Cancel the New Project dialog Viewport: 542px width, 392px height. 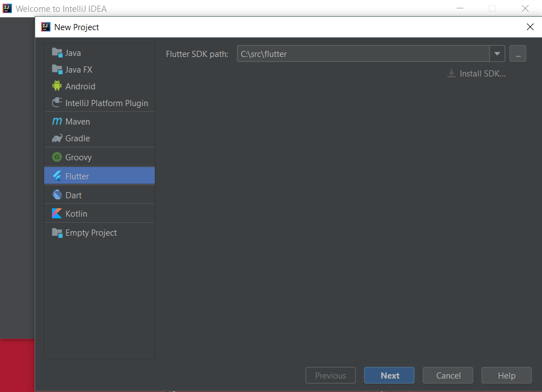point(448,376)
